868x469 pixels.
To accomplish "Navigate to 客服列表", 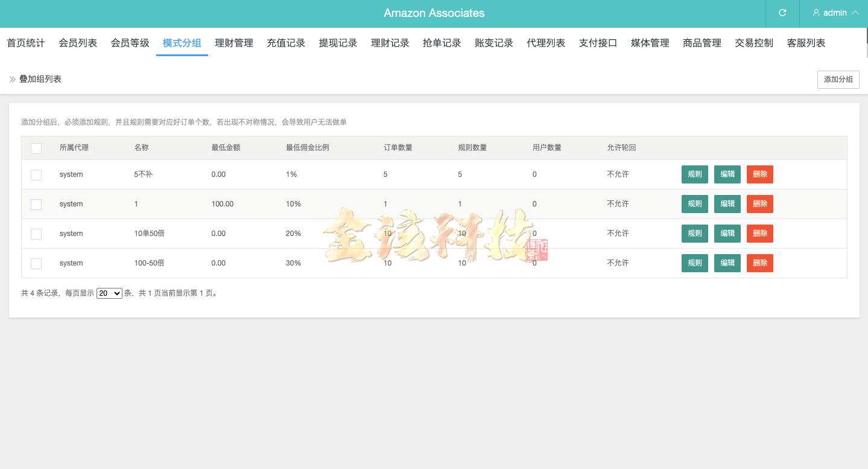I will pos(805,43).
